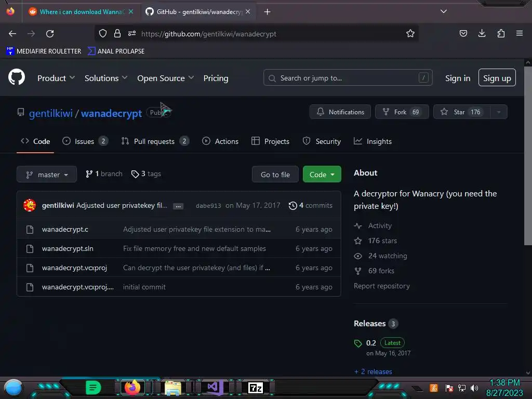Open the MEDIAFIRE ROULETTER bookmark
This screenshot has width=532, height=399.
tap(44, 51)
